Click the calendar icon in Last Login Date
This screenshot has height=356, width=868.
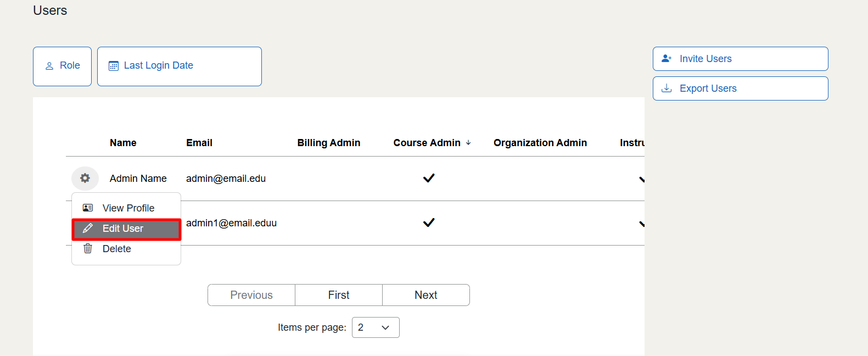tap(114, 66)
